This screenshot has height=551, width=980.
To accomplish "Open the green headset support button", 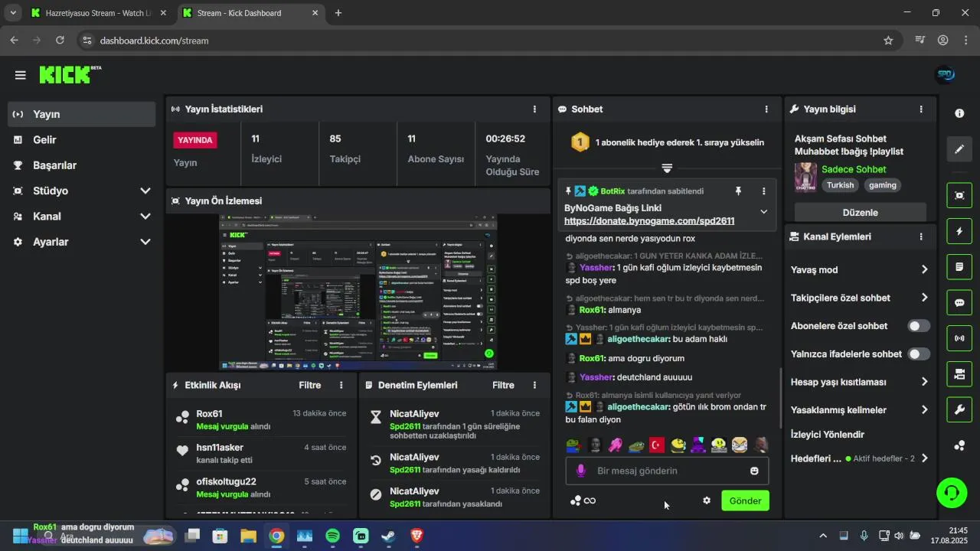I will tap(952, 493).
